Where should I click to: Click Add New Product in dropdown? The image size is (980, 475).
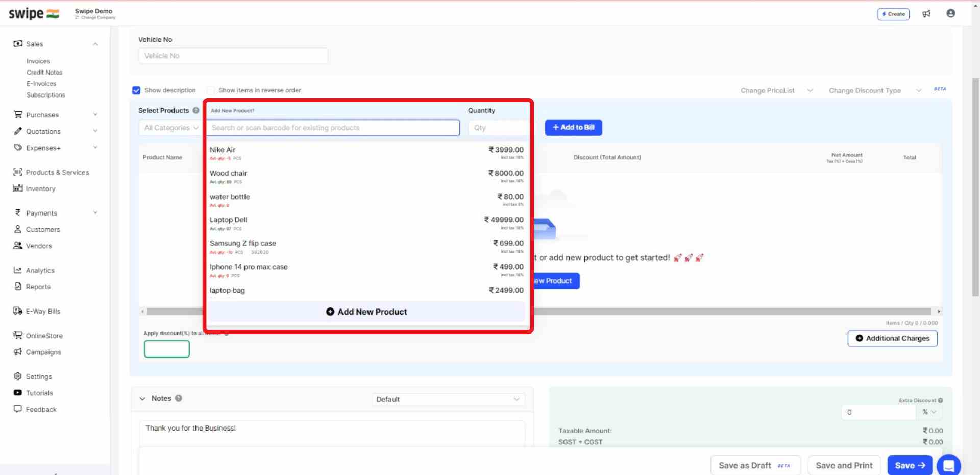pyautogui.click(x=366, y=312)
